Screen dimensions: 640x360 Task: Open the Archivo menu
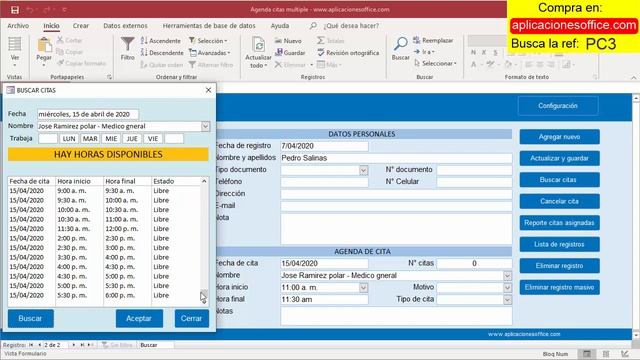coord(18,26)
